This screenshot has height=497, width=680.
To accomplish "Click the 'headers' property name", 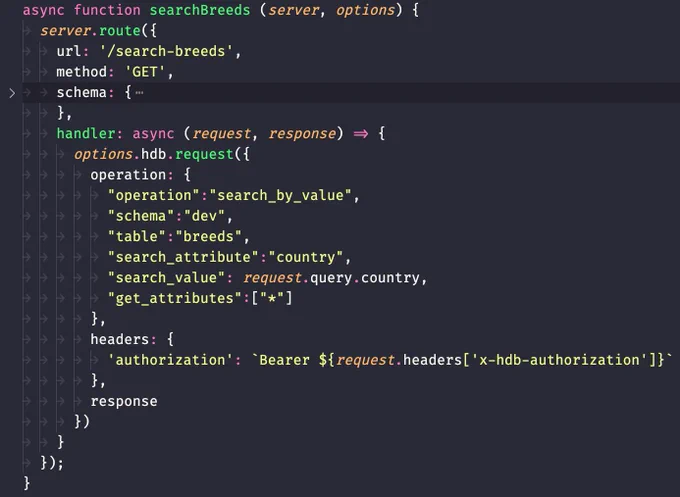I will tap(119, 339).
